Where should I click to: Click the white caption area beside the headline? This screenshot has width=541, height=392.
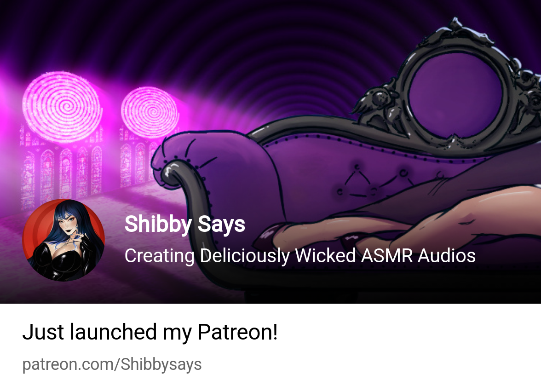407,332
